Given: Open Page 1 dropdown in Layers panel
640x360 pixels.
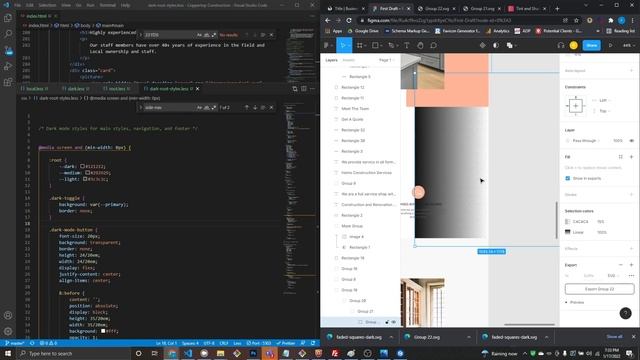Looking at the screenshot, I should click(386, 60).
